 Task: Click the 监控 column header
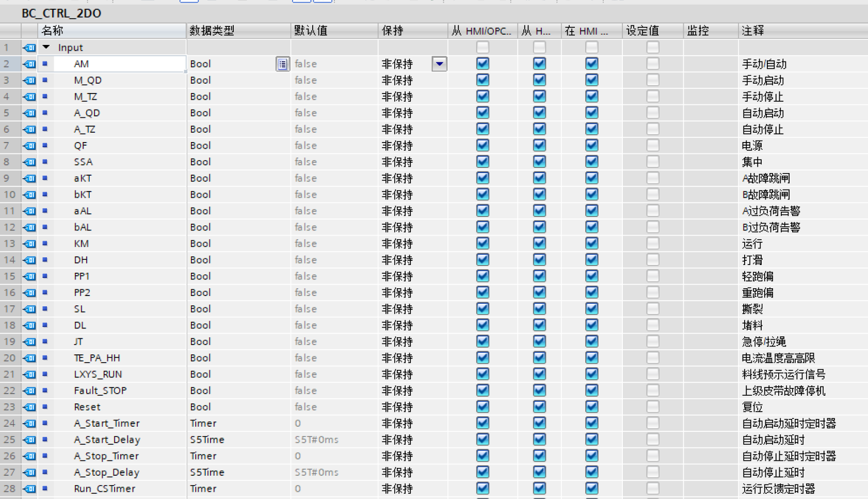(x=711, y=31)
